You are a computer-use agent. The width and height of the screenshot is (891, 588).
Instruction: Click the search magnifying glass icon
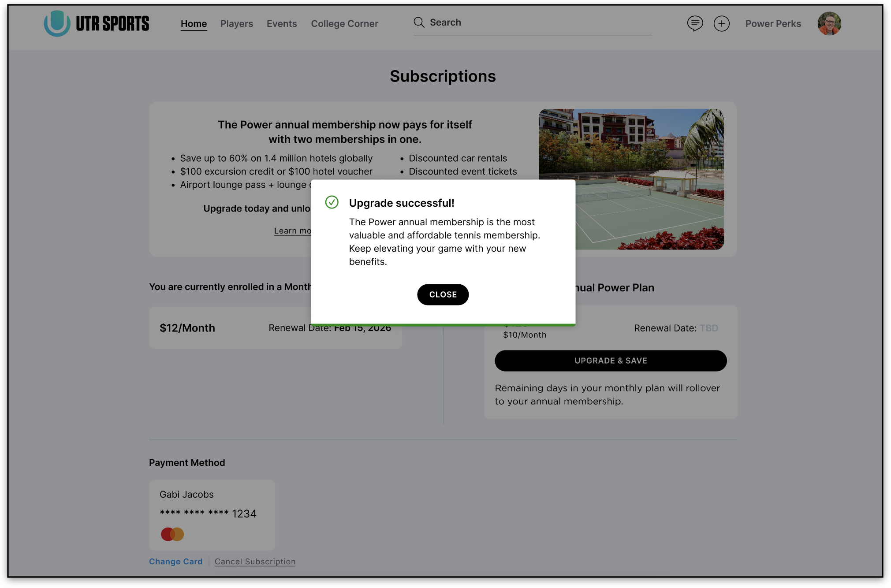tap(419, 22)
